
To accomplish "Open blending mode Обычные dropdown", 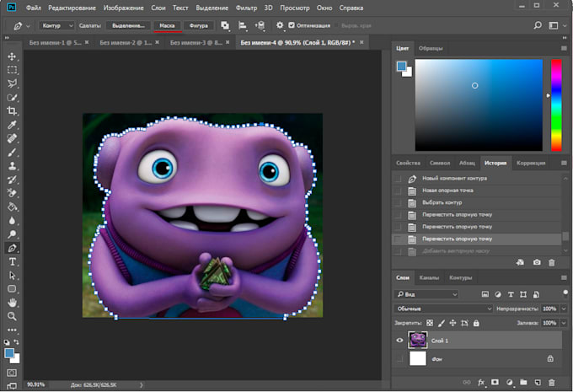I will 443,309.
